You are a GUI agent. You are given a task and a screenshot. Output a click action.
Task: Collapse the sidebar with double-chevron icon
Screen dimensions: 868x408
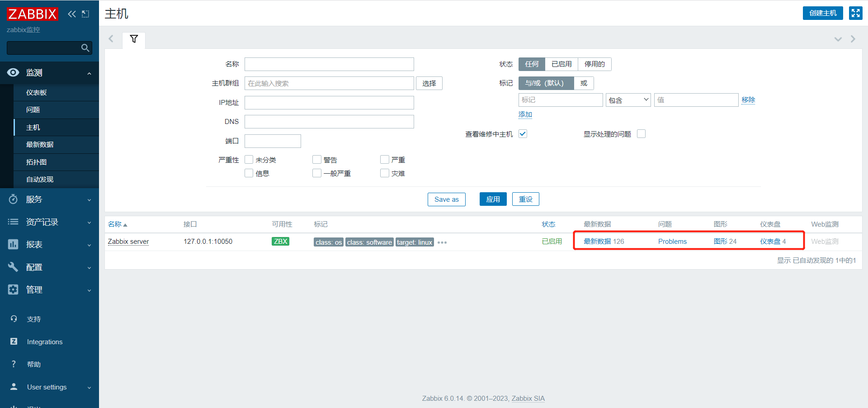click(72, 14)
